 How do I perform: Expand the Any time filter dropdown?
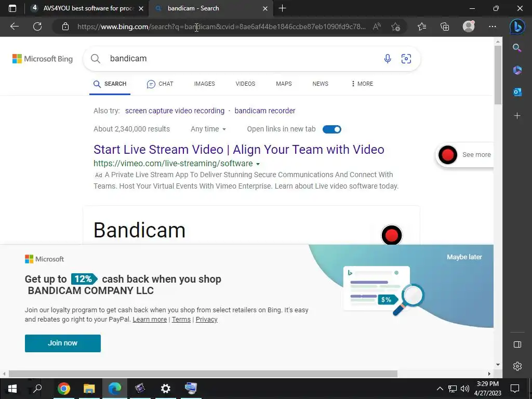click(x=208, y=129)
